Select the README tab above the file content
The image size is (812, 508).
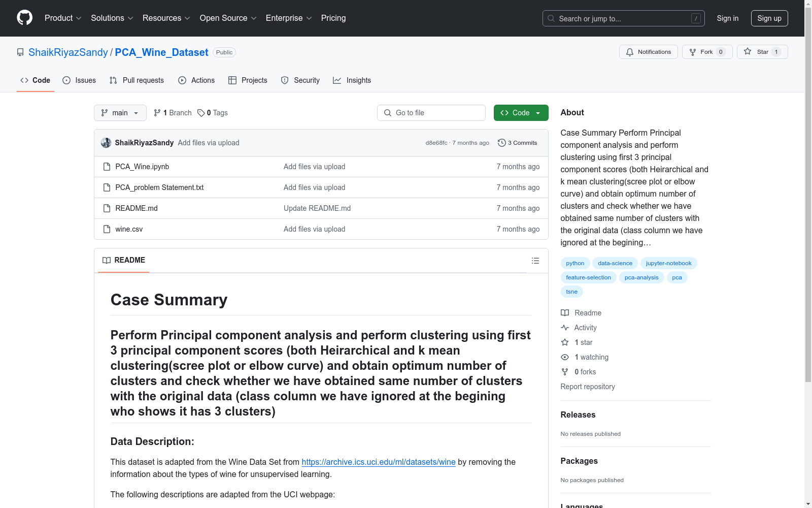pos(124,260)
